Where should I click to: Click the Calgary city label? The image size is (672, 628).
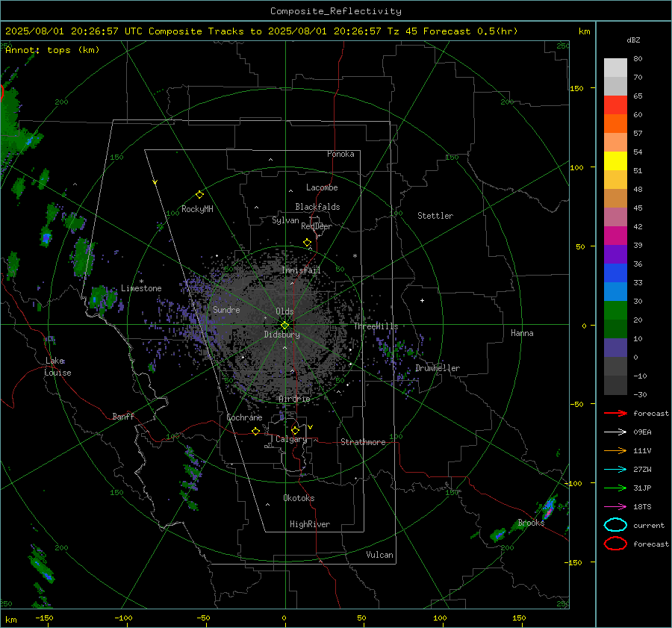[291, 439]
